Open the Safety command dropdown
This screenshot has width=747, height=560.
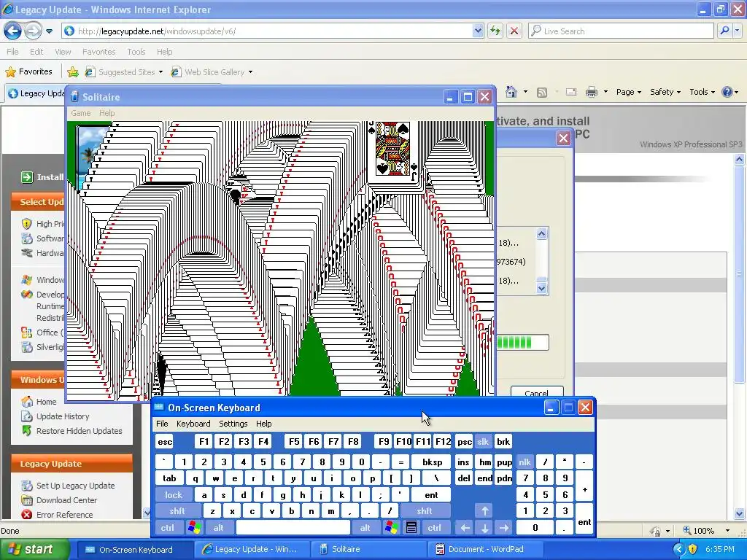[665, 93]
